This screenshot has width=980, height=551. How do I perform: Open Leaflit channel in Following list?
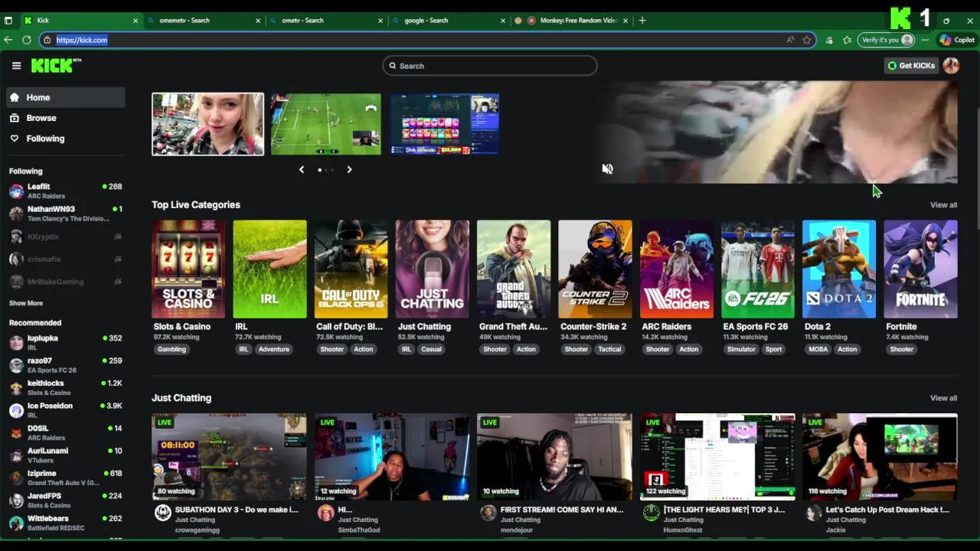click(65, 191)
